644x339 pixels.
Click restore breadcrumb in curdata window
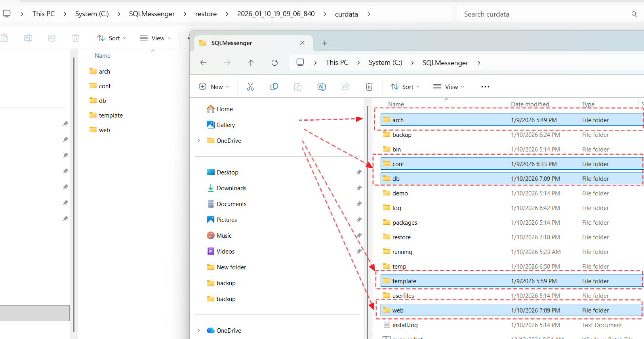(206, 14)
